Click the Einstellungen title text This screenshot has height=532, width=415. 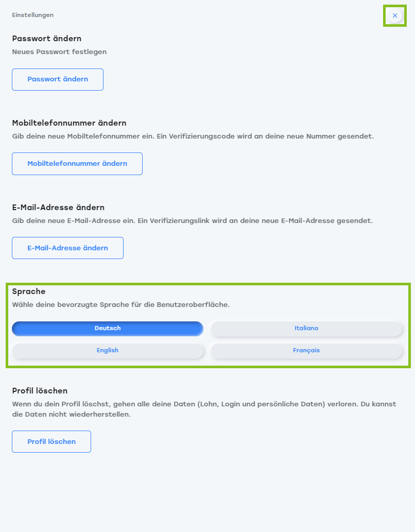33,15
